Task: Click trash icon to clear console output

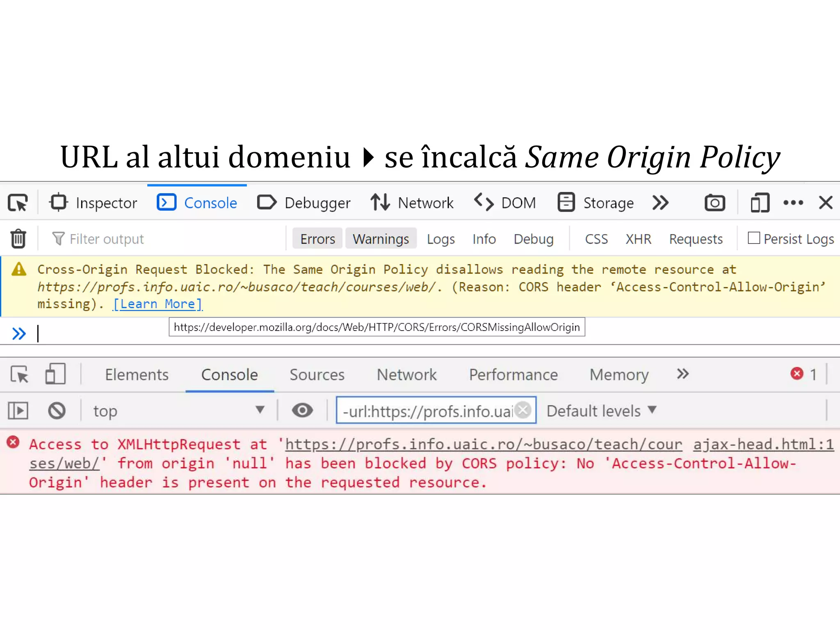Action: coord(18,239)
